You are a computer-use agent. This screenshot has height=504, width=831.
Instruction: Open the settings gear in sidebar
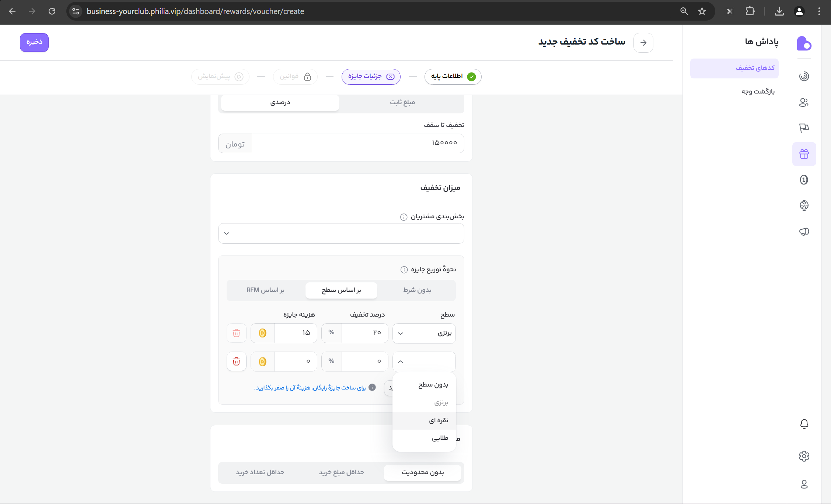(x=804, y=456)
